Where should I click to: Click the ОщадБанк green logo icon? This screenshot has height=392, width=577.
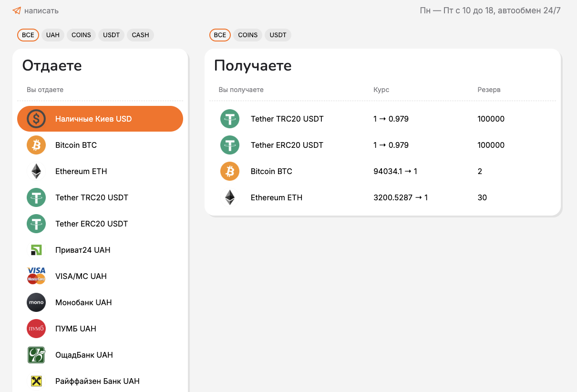click(x=36, y=355)
